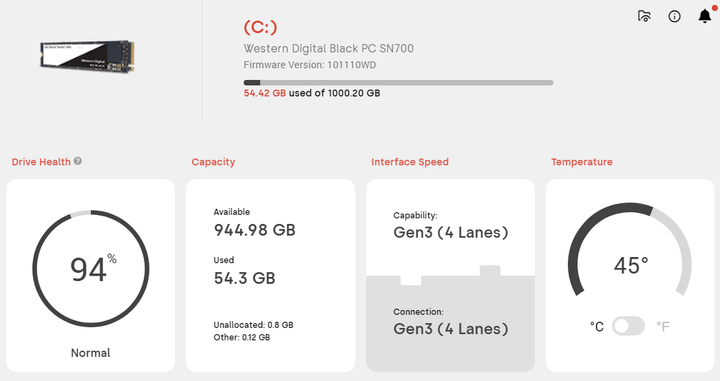Click the Capability Gen3 (4 Lanes) text
This screenshot has height=381, width=720.
tap(450, 232)
